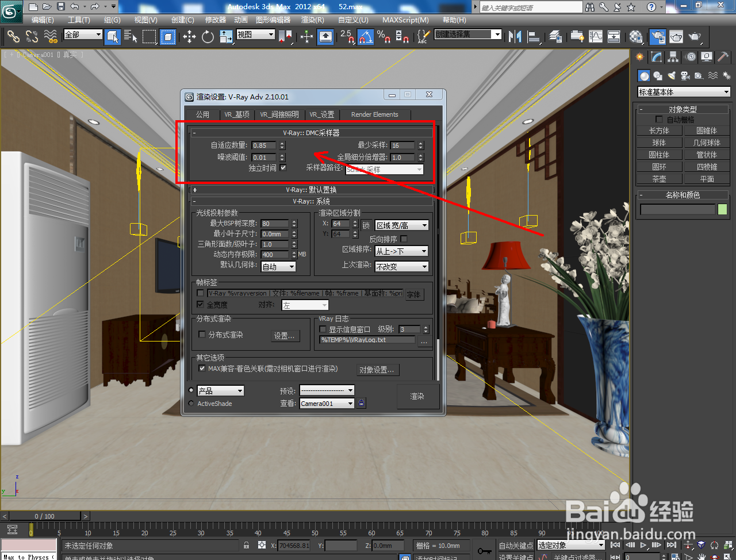Enable the 分布式渲染 checkbox
The image size is (736, 560).
202,334
